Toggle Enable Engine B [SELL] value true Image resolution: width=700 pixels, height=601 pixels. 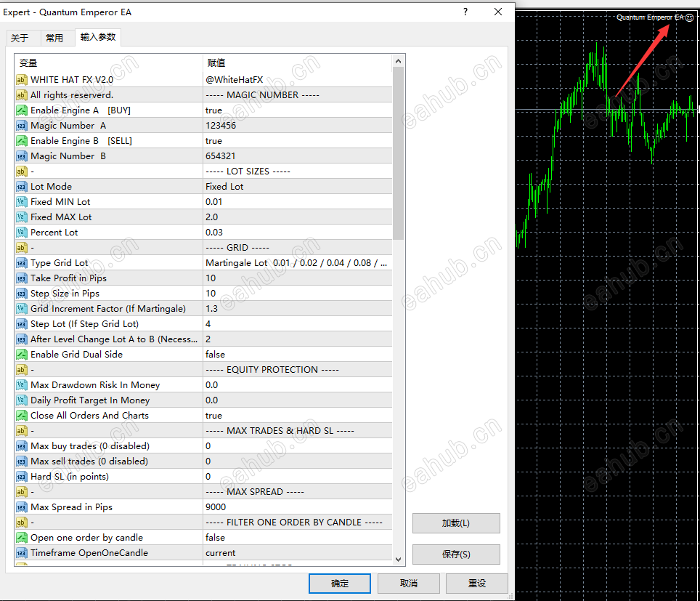coord(298,141)
